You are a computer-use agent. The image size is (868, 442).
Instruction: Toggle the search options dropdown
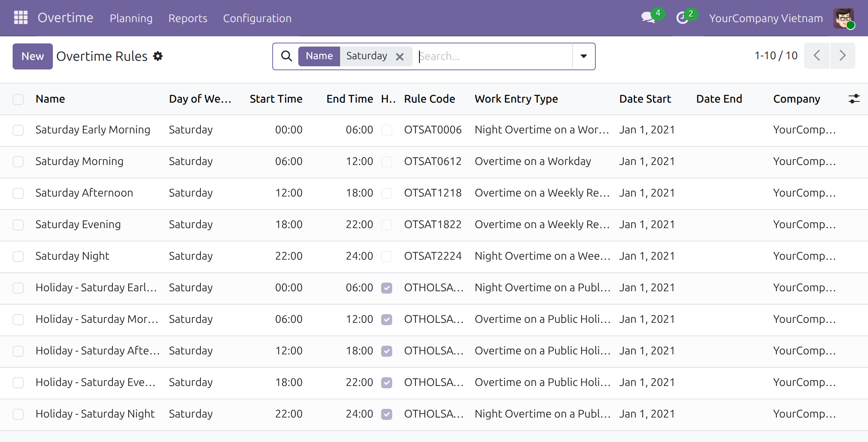click(584, 56)
